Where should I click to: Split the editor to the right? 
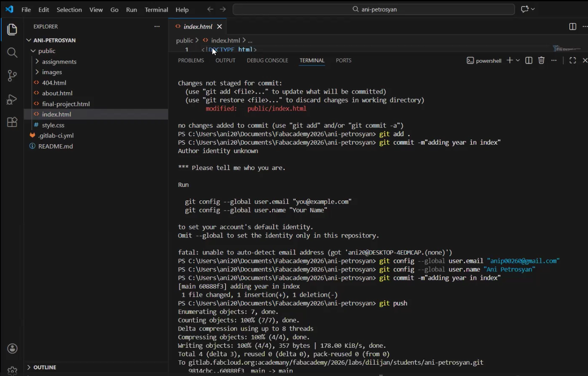[x=573, y=26]
